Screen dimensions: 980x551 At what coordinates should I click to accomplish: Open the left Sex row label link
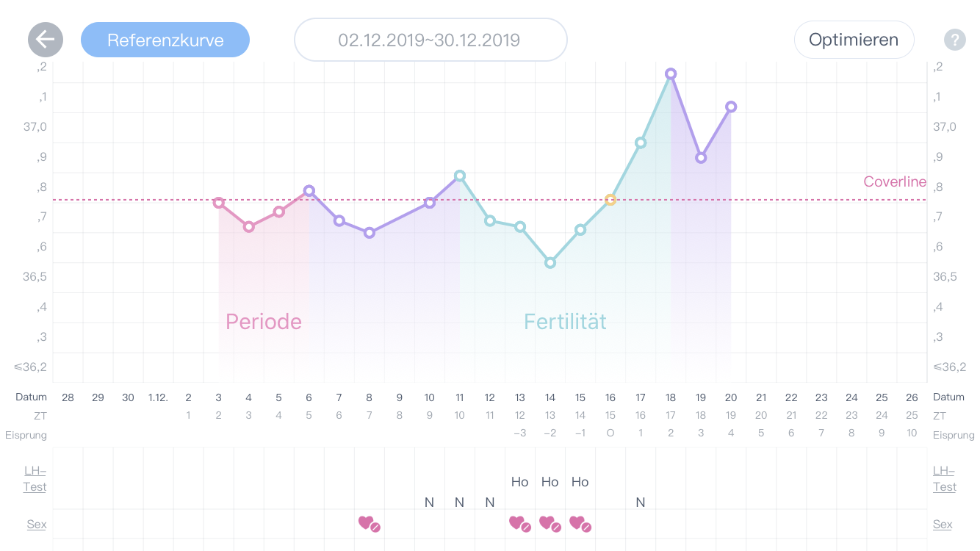click(x=37, y=525)
